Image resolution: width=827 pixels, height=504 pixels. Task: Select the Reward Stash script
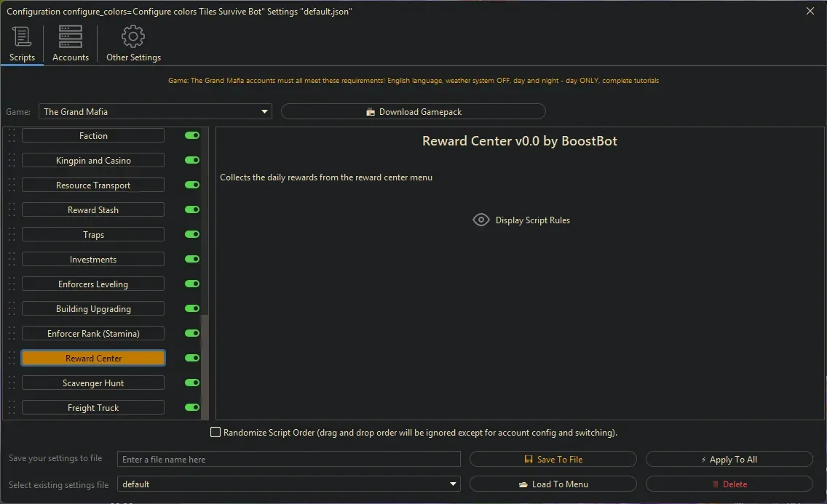tap(93, 210)
